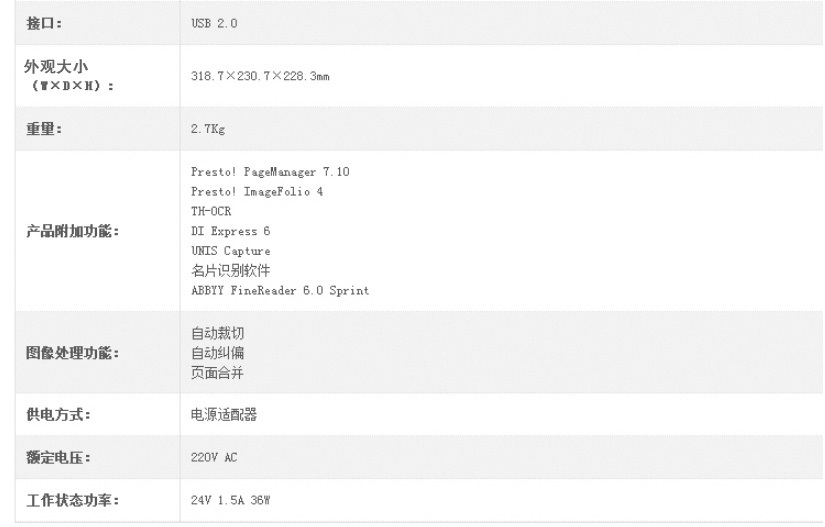Click the 页面合并 feature text
Viewport: 825px width, 527px height.
217,373
